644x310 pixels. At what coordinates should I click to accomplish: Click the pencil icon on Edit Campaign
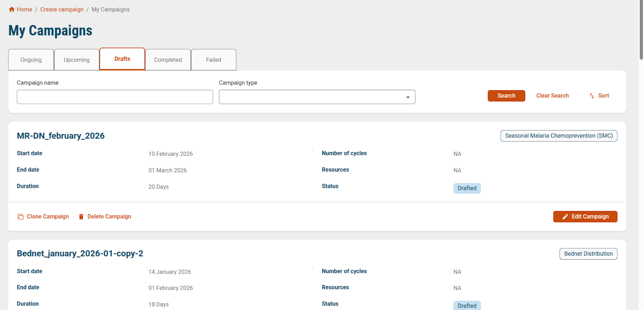tap(565, 217)
